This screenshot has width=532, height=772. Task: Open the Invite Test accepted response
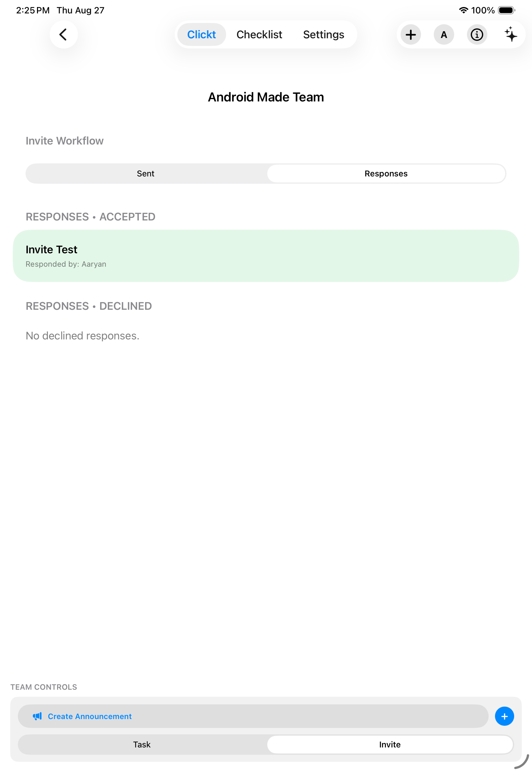(x=266, y=256)
